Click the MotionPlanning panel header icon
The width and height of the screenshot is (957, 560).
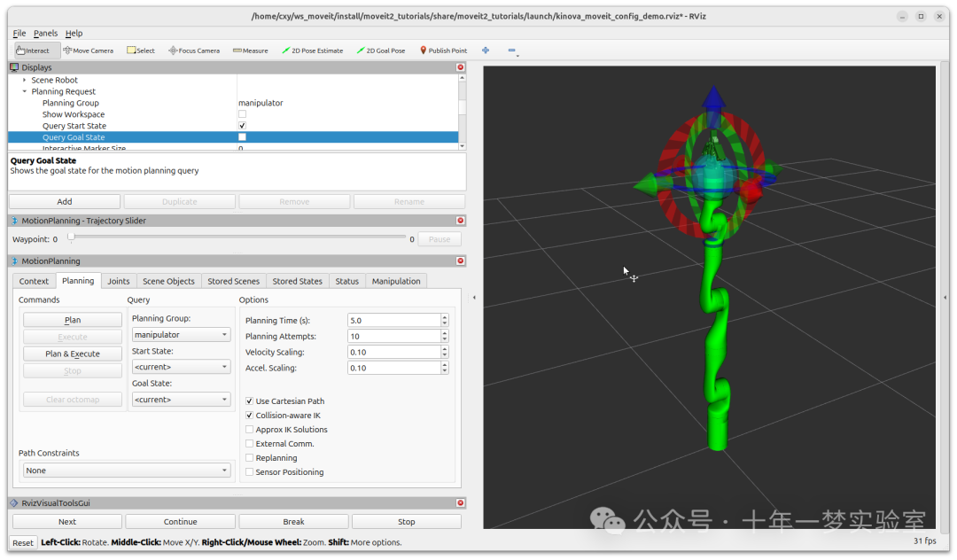15,261
